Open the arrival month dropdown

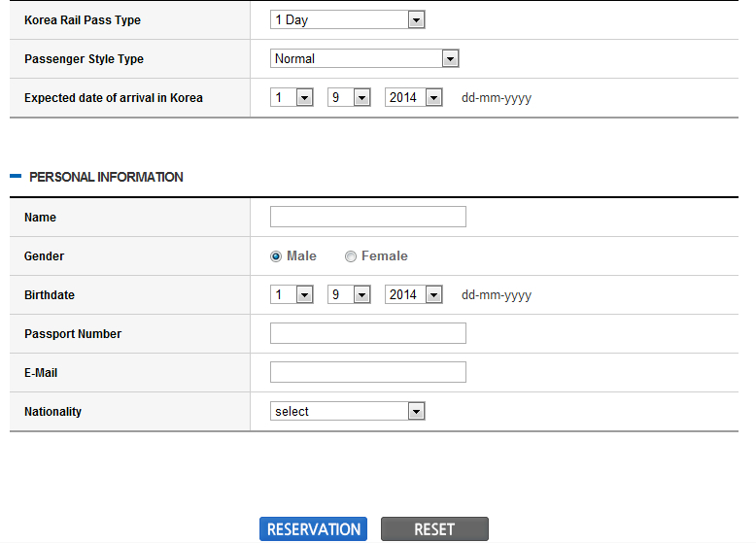pyautogui.click(x=349, y=98)
